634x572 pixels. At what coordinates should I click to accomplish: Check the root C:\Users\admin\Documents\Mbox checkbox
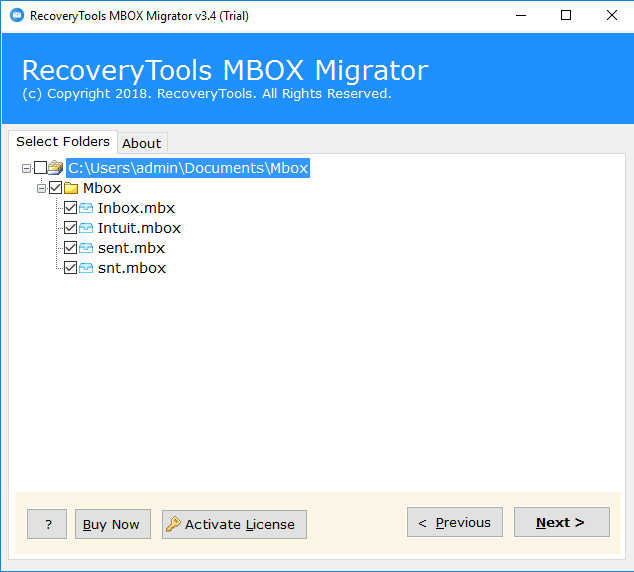click(x=40, y=167)
